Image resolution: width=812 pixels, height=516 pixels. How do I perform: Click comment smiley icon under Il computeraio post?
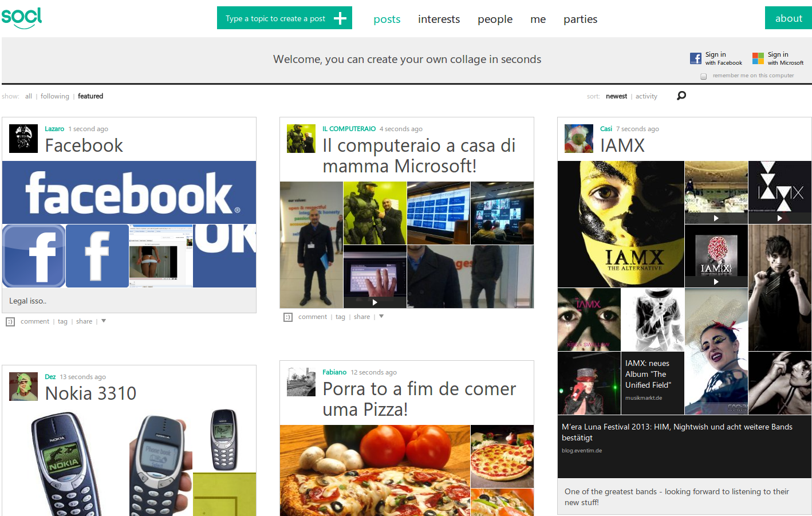click(x=288, y=317)
